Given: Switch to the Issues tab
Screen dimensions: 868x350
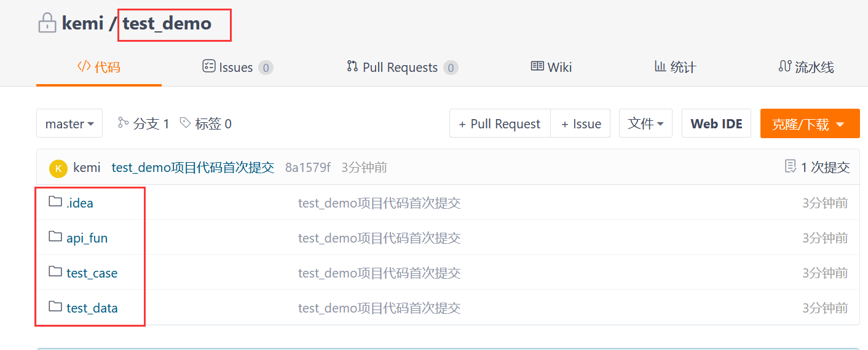Looking at the screenshot, I should pyautogui.click(x=237, y=68).
